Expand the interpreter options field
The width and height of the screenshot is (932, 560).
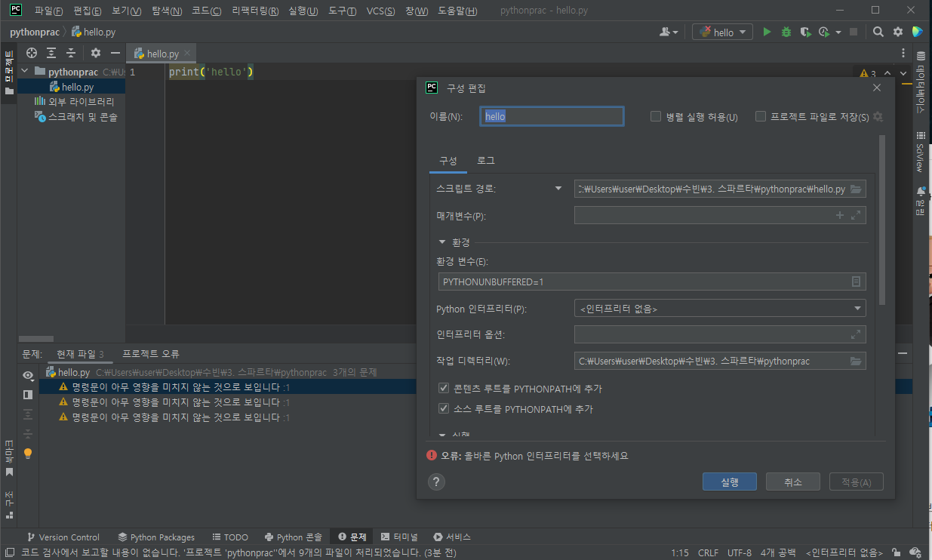856,334
